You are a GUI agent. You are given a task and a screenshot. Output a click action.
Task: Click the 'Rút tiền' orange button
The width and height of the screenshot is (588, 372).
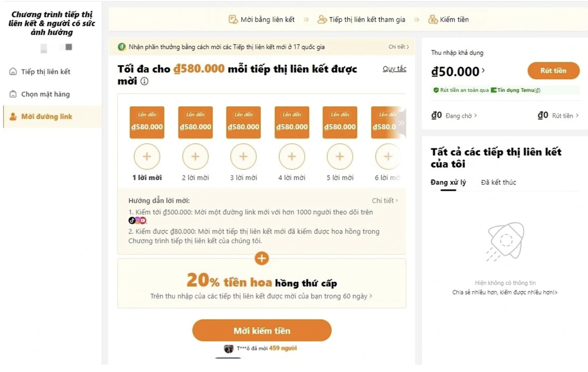click(x=553, y=70)
